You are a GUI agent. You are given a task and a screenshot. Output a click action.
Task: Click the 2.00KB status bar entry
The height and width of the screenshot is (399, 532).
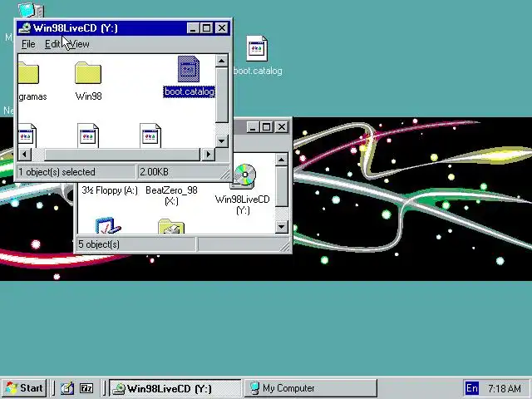(154, 172)
